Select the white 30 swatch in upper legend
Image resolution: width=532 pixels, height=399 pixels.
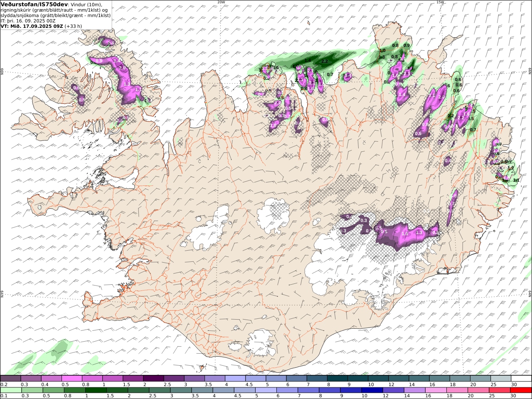pos(521,379)
